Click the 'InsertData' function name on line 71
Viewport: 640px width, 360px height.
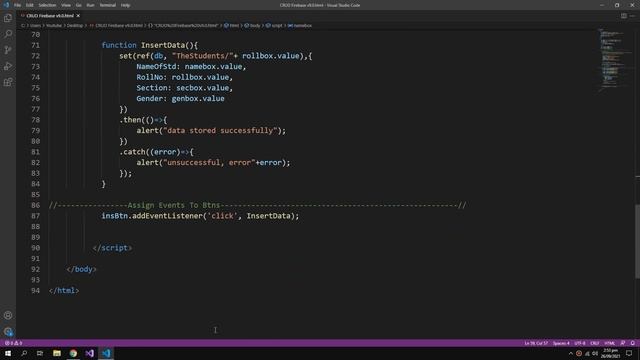coord(163,45)
